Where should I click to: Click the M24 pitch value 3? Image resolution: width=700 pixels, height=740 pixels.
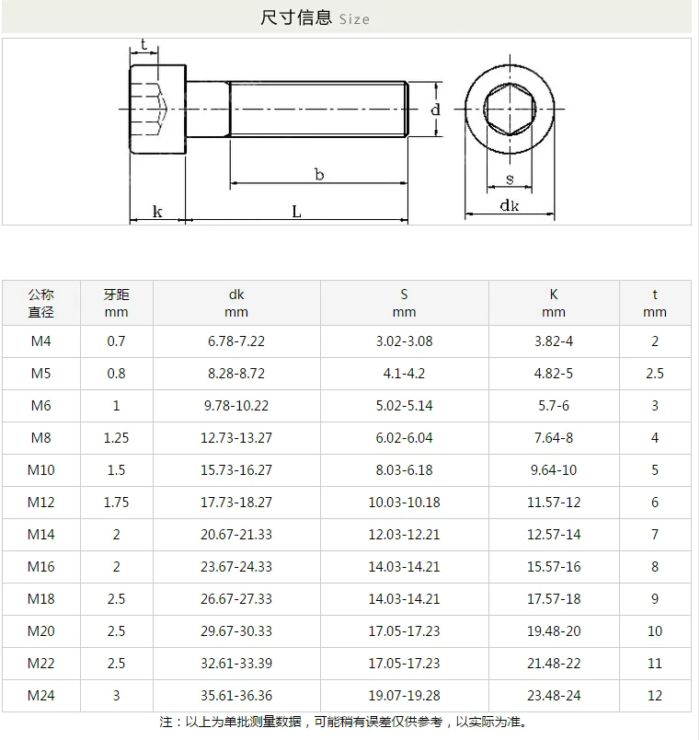[x=117, y=695]
